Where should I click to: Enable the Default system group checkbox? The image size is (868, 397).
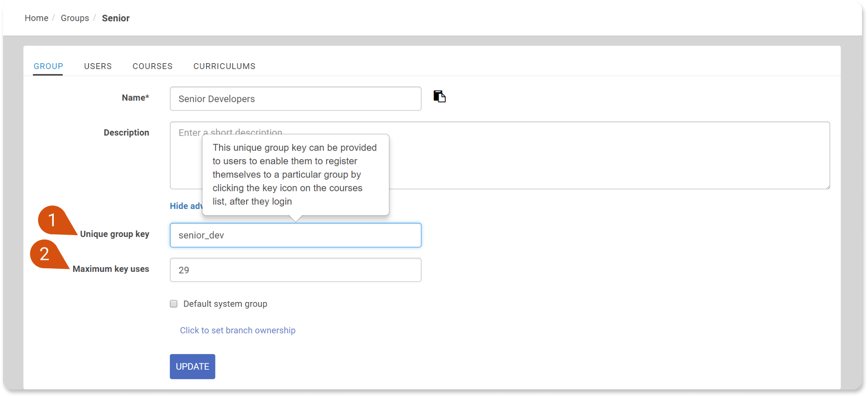(x=173, y=304)
